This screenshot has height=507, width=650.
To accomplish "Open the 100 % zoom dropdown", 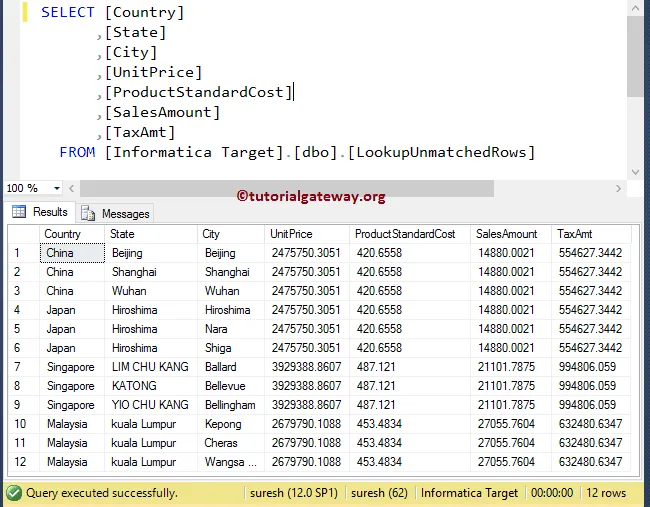I will (x=57, y=188).
